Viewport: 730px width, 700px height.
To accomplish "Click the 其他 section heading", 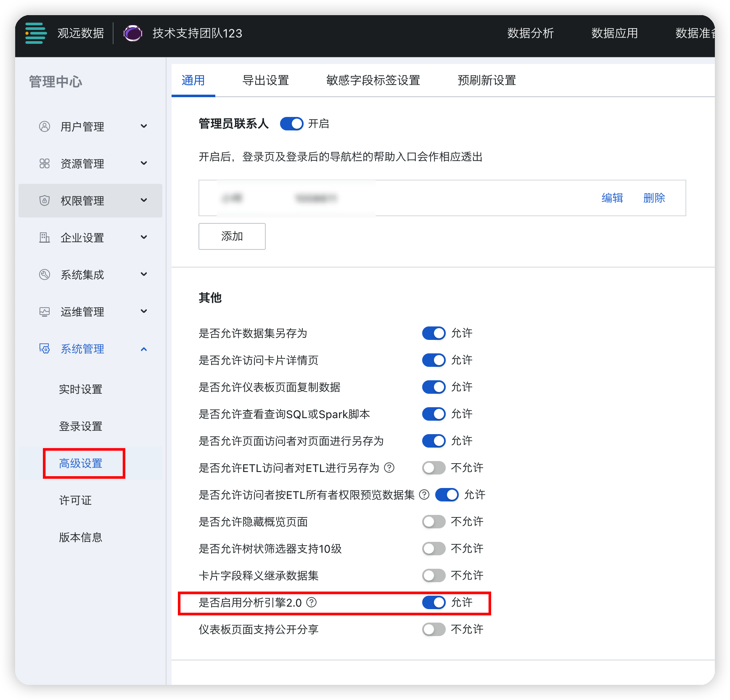I will 210,298.
